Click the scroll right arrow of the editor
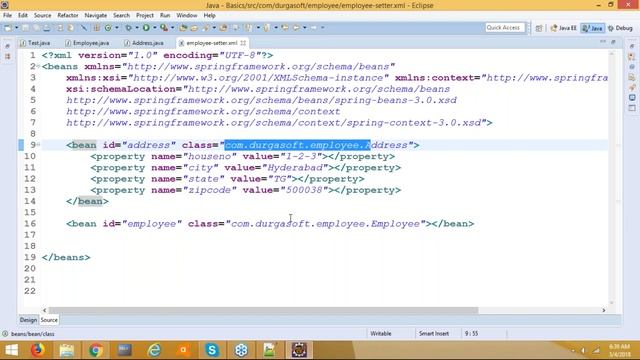 (x=604, y=310)
